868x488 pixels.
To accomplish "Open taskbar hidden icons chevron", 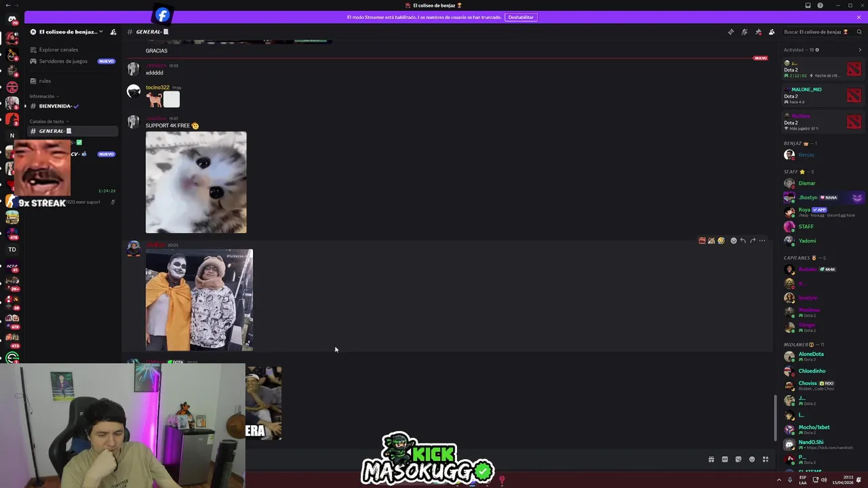I will [778, 480].
